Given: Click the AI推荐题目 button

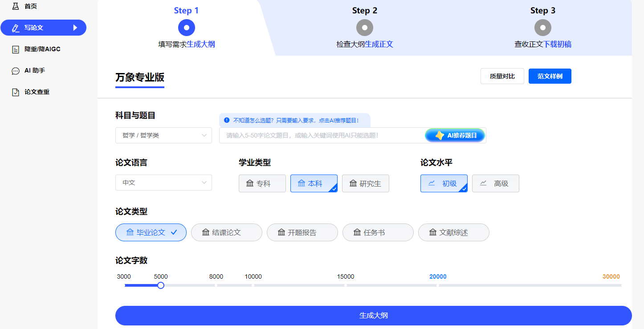Looking at the screenshot, I should [x=455, y=135].
